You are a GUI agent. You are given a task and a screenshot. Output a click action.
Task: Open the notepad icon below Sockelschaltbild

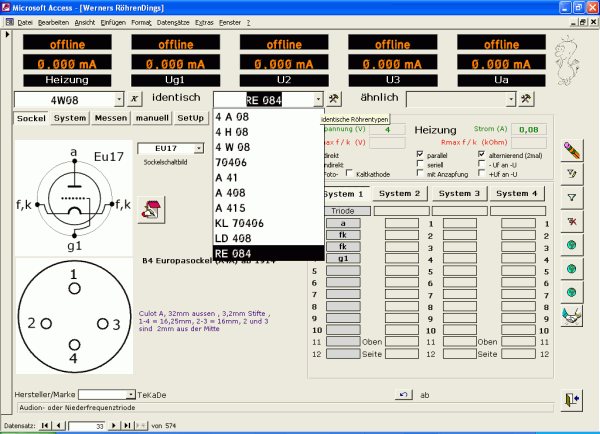tap(151, 210)
